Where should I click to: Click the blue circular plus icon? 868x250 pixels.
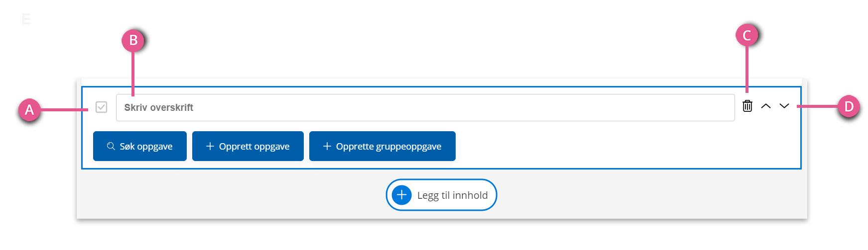(x=402, y=195)
